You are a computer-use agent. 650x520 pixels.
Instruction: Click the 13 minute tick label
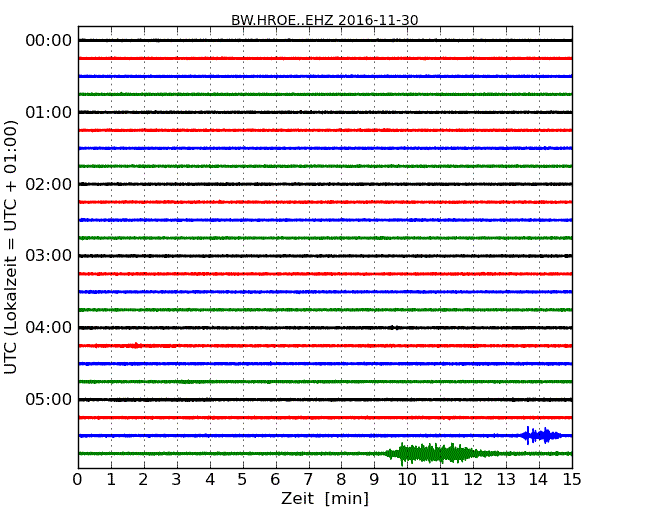tap(506, 480)
